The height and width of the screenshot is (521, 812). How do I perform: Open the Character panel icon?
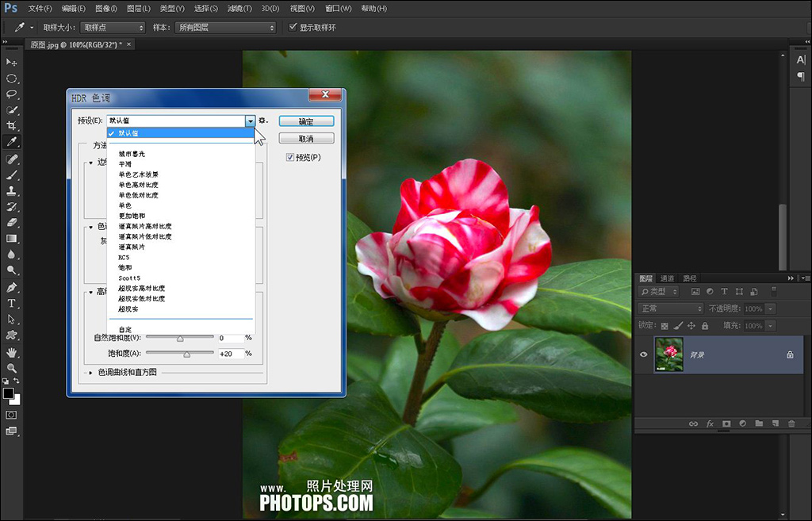801,60
